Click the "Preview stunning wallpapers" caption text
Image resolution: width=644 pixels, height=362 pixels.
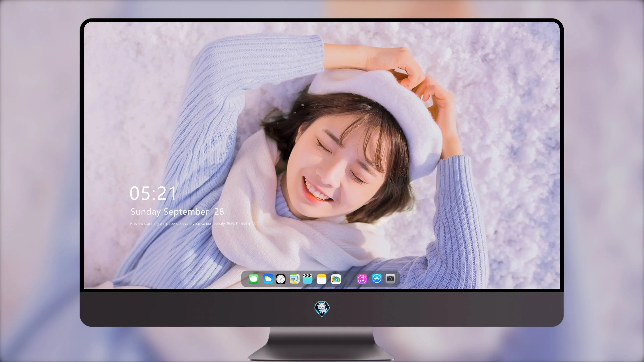pyautogui.click(x=195, y=223)
